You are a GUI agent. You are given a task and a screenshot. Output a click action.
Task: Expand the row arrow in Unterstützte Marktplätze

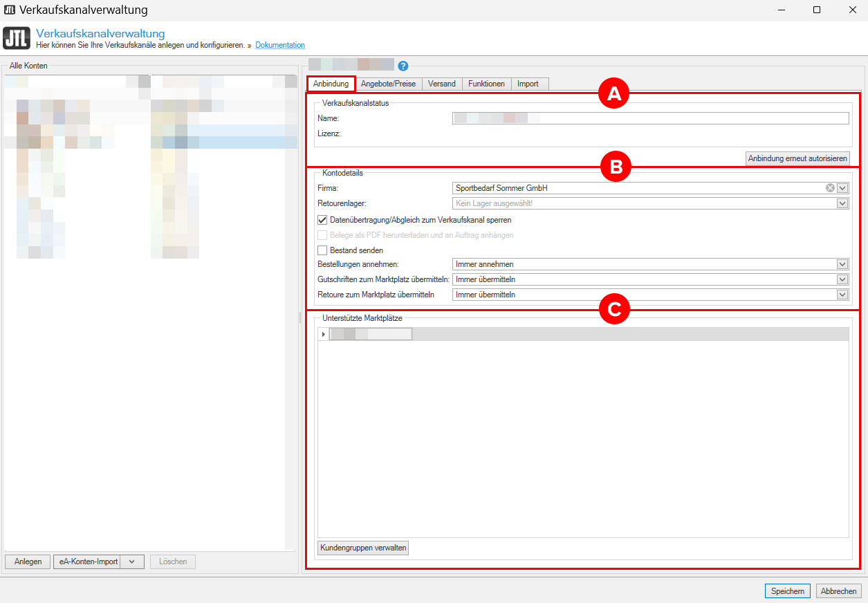[x=324, y=334]
